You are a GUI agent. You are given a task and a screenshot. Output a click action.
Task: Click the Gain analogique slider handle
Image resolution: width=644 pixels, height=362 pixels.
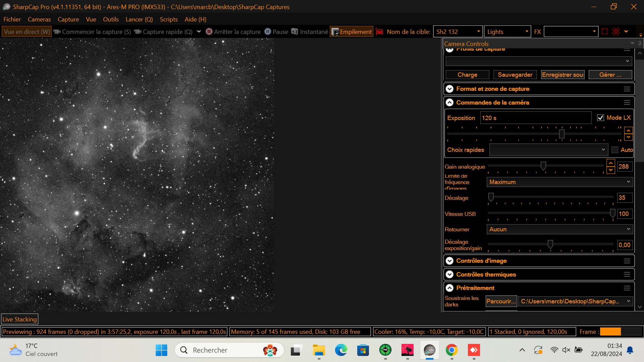coord(543,166)
